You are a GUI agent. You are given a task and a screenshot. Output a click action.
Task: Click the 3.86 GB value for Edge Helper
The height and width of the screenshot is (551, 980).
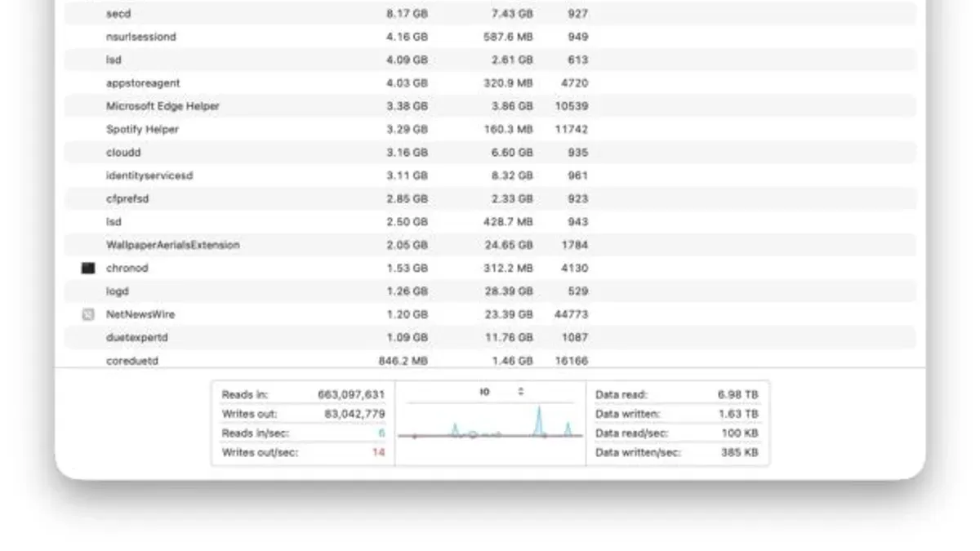(x=513, y=106)
